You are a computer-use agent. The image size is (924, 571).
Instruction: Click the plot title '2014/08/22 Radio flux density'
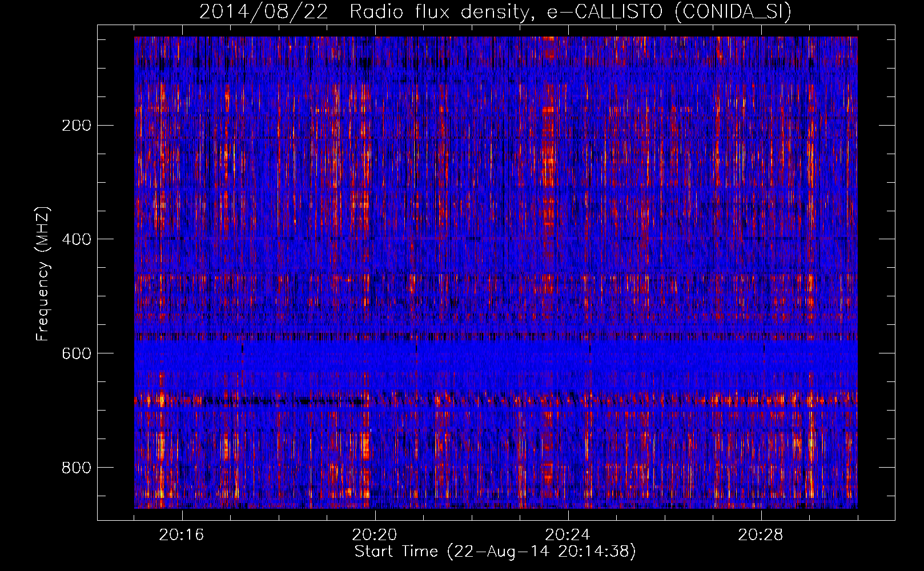coord(495,11)
